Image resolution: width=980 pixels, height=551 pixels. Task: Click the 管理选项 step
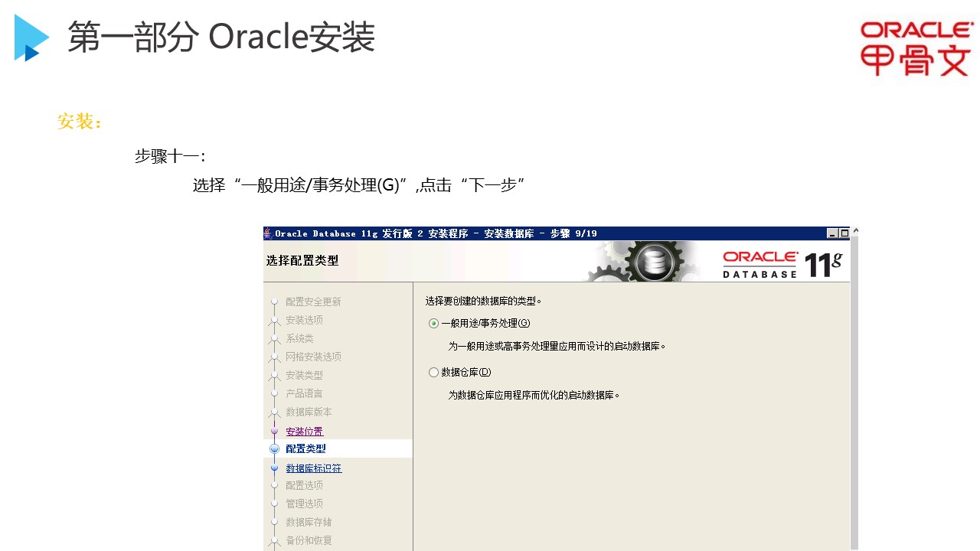pyautogui.click(x=304, y=504)
